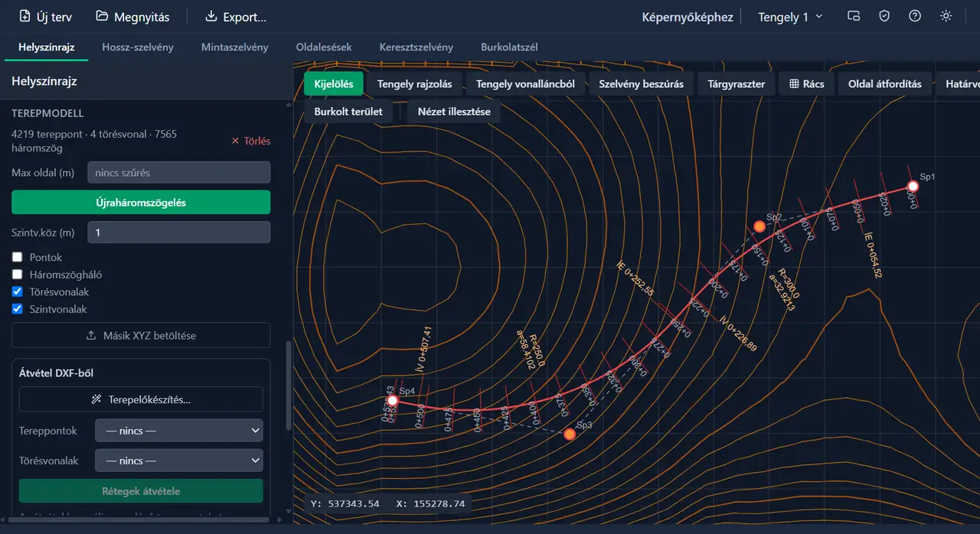Image resolution: width=980 pixels, height=534 pixels.
Task: Click the Oldal átfordítás tool
Action: click(885, 84)
